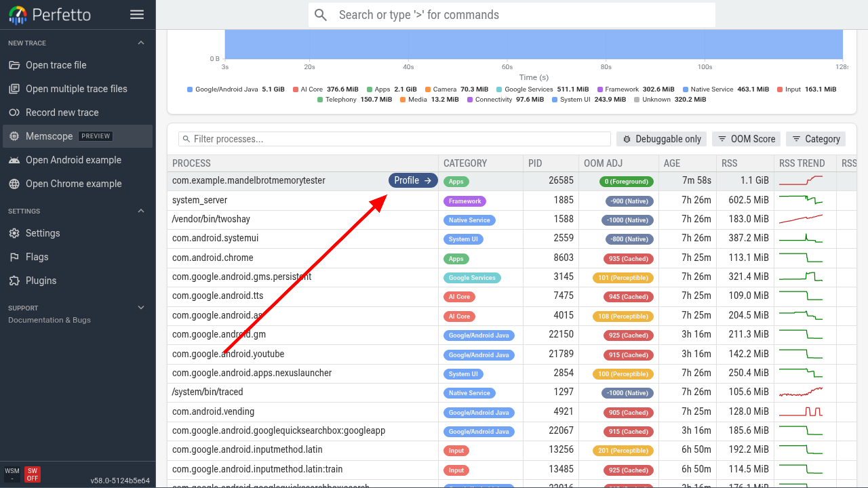The image size is (868, 488).
Task: Click the RSS trend sparkline for system_server
Action: tap(801, 200)
